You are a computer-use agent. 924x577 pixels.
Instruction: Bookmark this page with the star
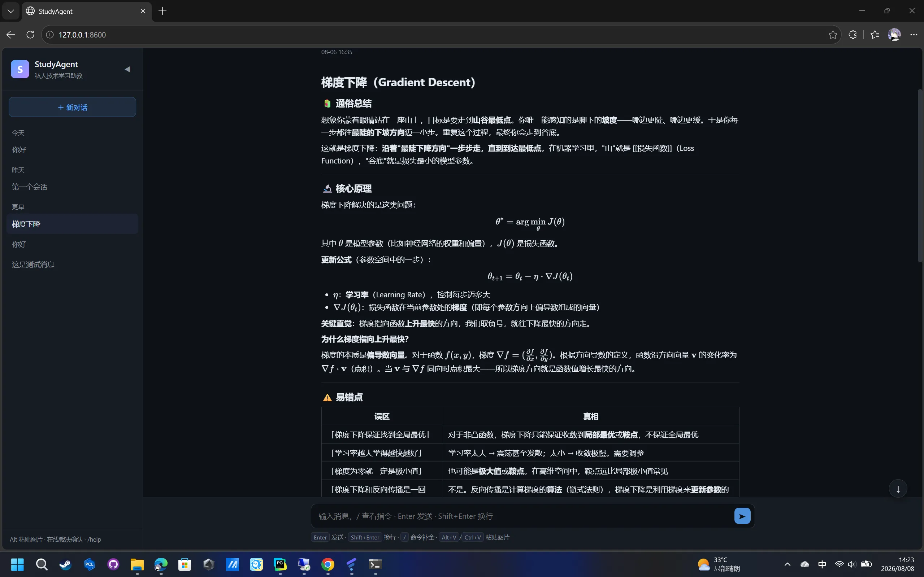(833, 35)
